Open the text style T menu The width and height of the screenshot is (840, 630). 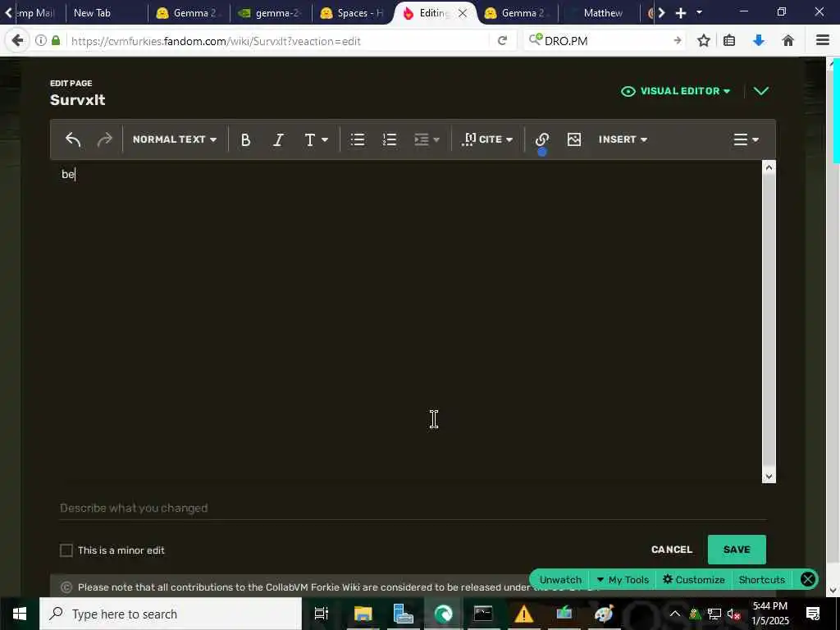coord(316,139)
